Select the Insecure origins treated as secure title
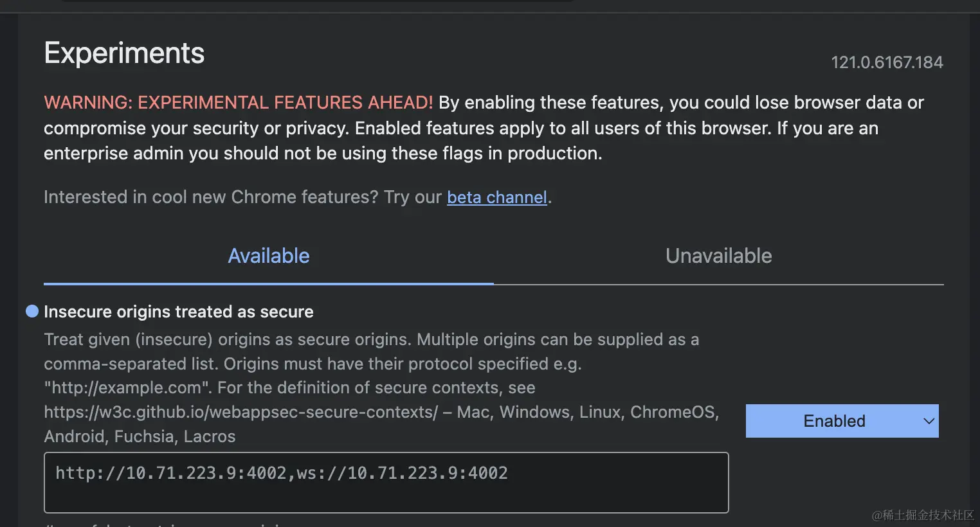 (x=179, y=312)
